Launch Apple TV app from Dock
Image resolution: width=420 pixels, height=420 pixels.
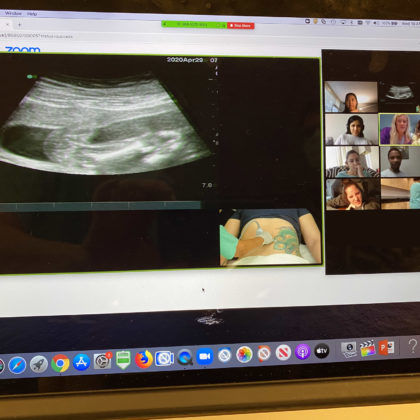[x=322, y=351]
